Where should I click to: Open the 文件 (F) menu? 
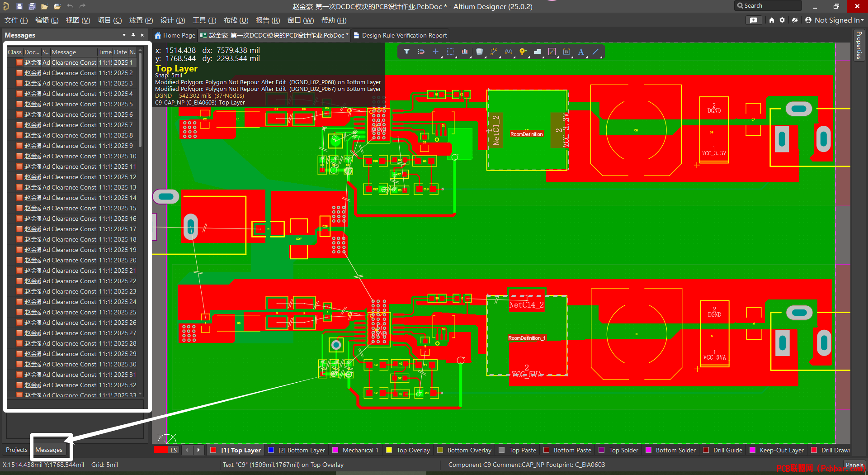(16, 20)
